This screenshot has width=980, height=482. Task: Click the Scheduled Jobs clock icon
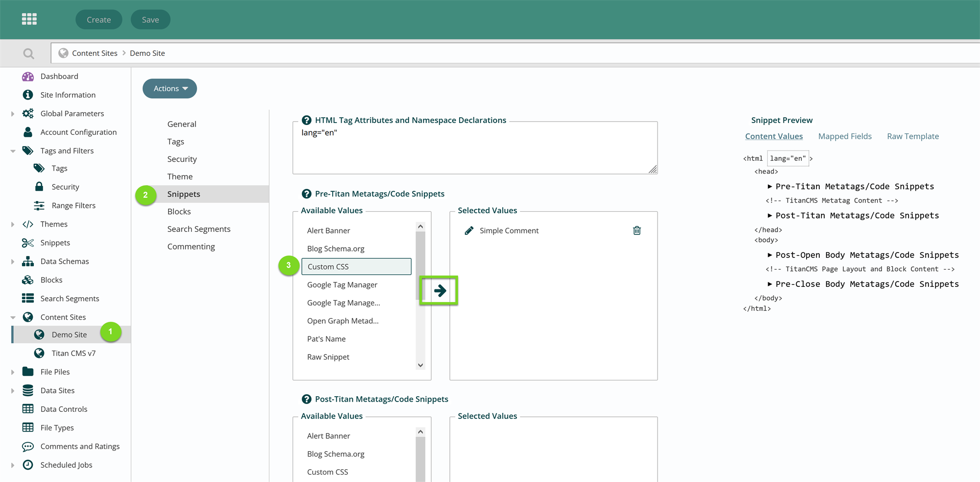click(28, 465)
